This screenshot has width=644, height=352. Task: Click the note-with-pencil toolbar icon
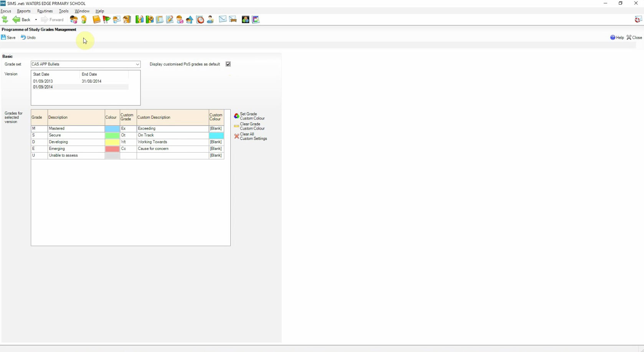click(170, 20)
